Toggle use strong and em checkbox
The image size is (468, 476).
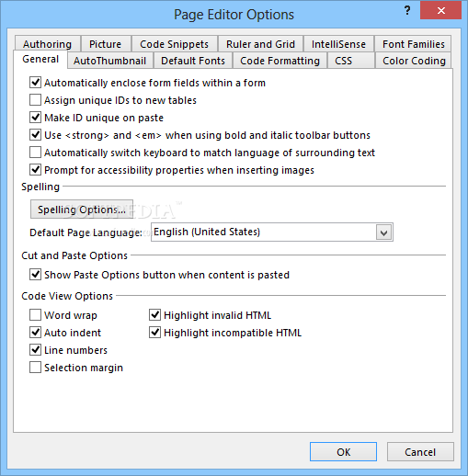[35, 135]
